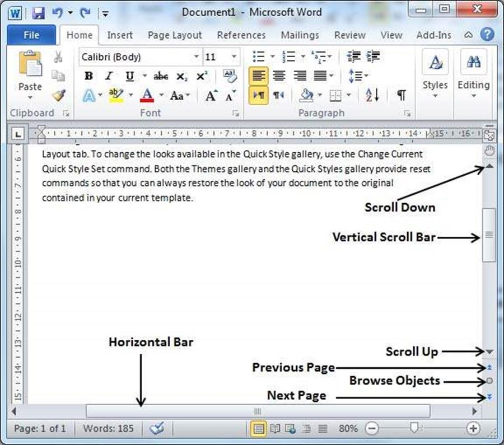Viewport: 504px width, 445px height.
Task: Open font color dropdown arrow
Action: coord(161,95)
